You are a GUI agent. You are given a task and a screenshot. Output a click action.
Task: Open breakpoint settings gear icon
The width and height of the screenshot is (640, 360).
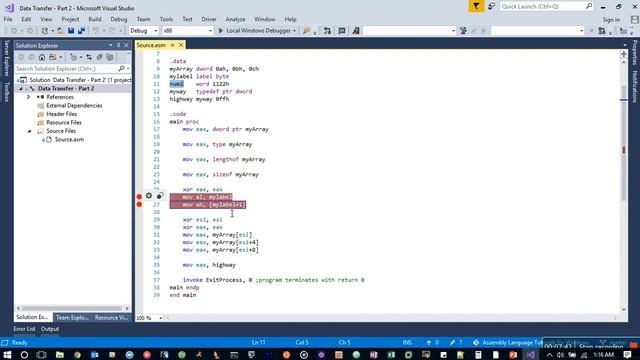(149, 196)
